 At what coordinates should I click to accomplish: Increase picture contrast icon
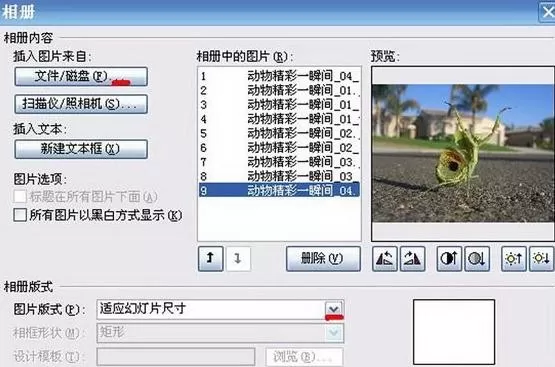[449, 259]
